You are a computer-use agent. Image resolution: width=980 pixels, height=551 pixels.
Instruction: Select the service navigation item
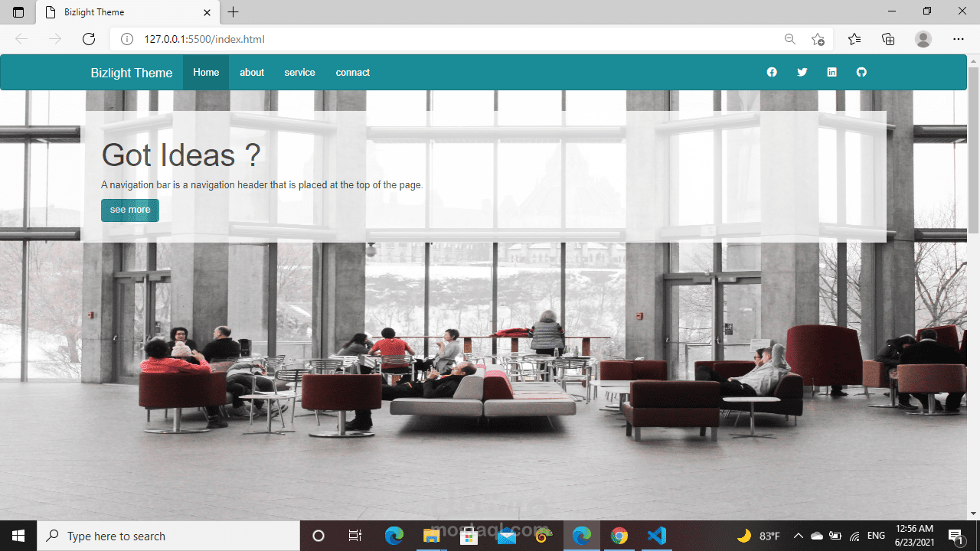pos(299,72)
